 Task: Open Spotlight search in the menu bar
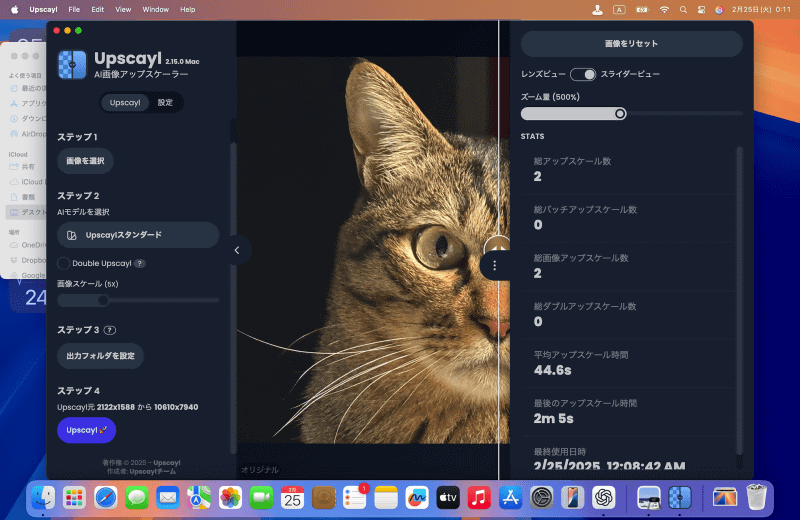[683, 10]
